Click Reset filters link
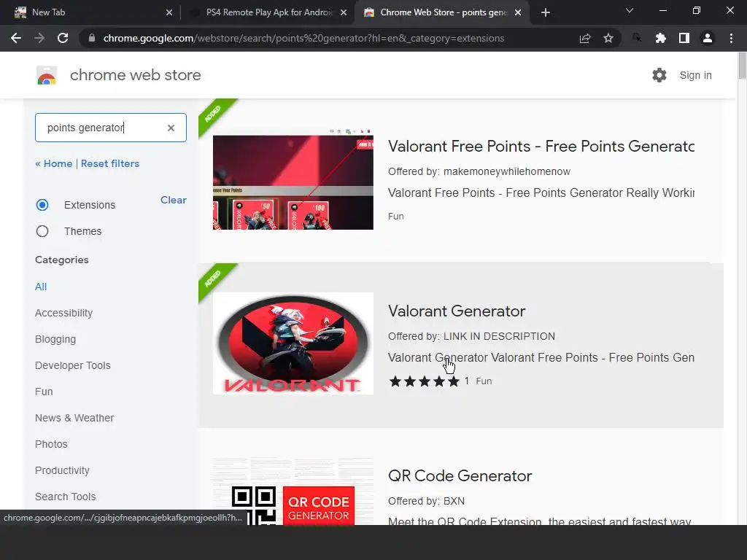 point(110,163)
